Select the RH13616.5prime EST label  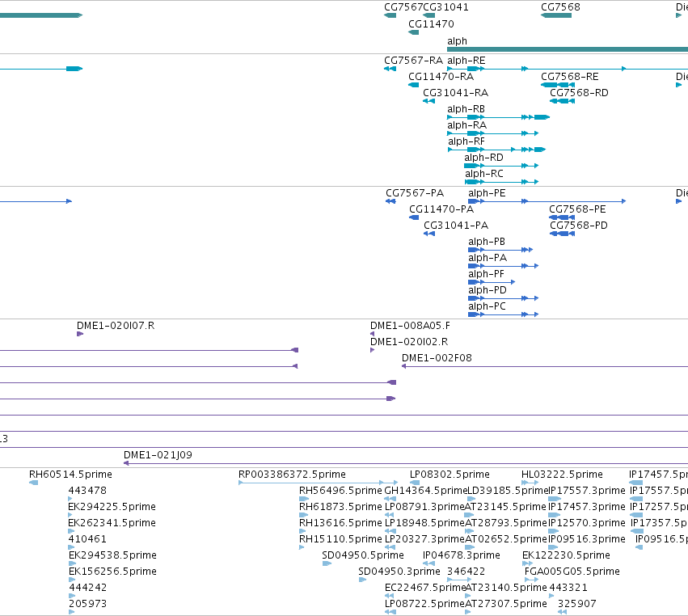[x=340, y=523]
